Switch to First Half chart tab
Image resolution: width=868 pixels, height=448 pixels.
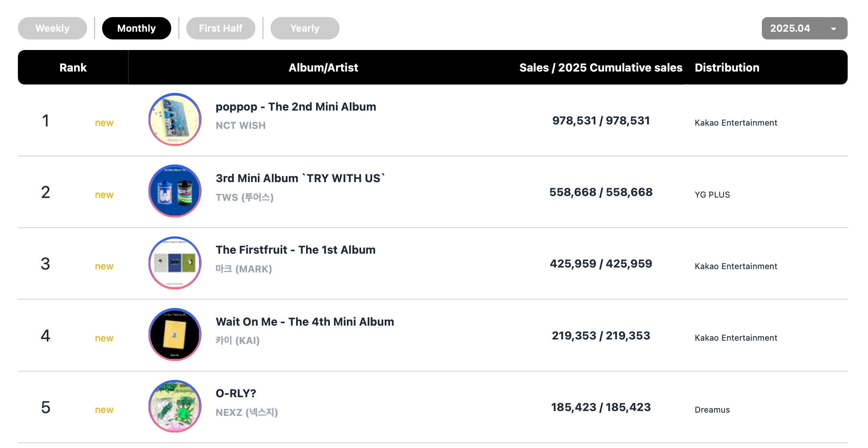[221, 28]
